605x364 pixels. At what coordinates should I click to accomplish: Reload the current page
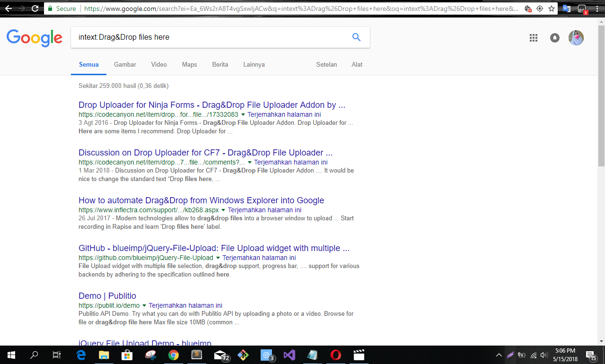coord(35,9)
